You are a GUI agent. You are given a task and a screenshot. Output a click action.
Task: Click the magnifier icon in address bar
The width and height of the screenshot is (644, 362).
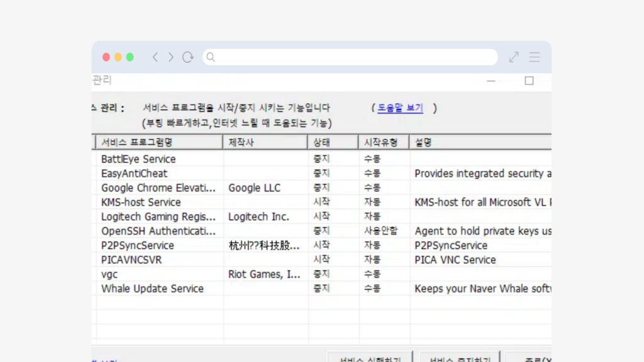[211, 57]
